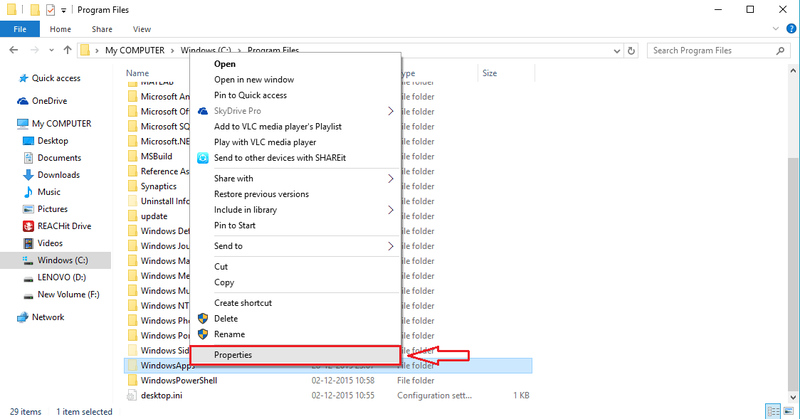Click the SHAREit icon in context menu
Image resolution: width=800 pixels, height=419 pixels.
[x=203, y=158]
